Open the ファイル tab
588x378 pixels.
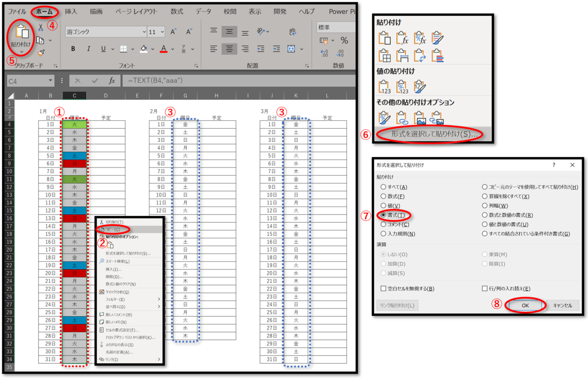(17, 11)
